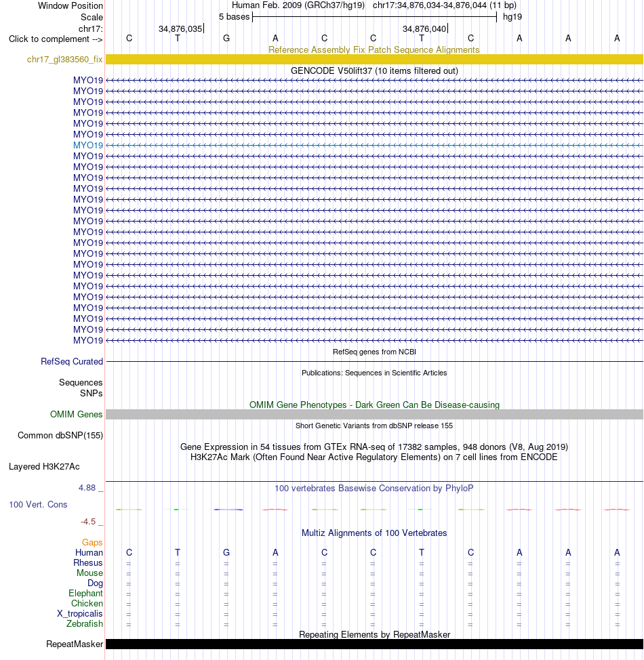This screenshot has width=644, height=660.
Task: Open H3K27Ac Mark ENCODE track title
Action: click(x=374, y=457)
